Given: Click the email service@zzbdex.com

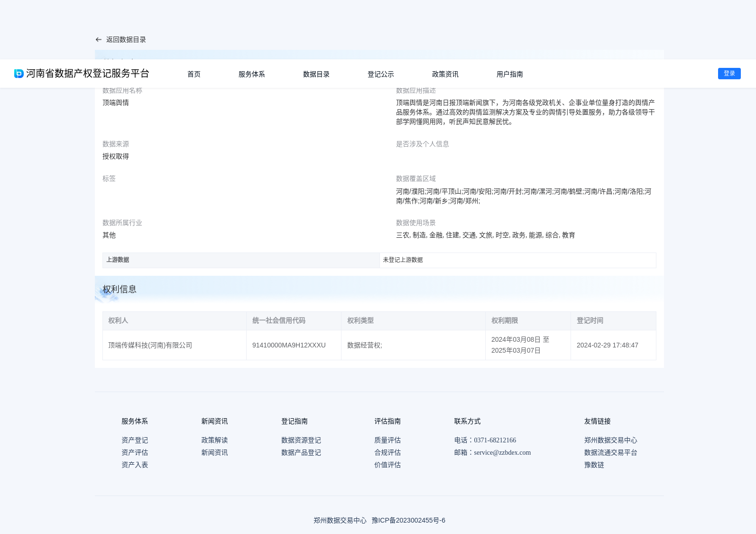Looking at the screenshot, I should click(502, 453).
